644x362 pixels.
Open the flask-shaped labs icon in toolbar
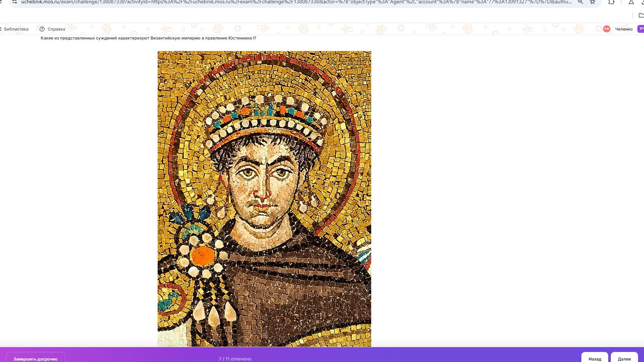click(631, 2)
